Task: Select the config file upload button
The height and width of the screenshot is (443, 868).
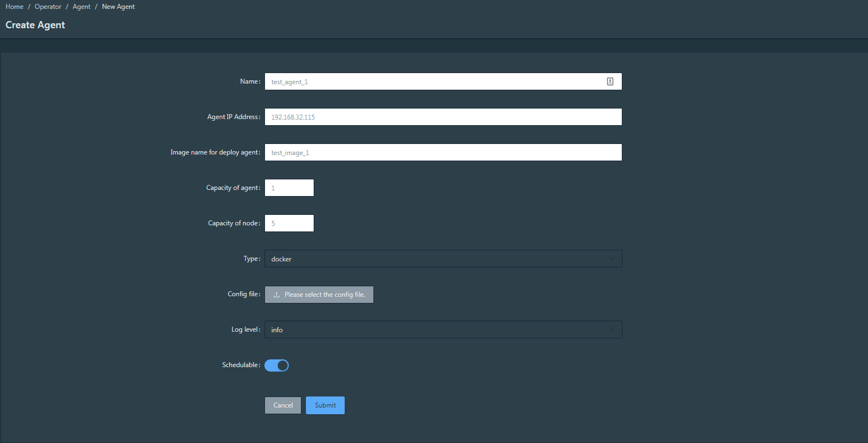Action: coord(319,295)
